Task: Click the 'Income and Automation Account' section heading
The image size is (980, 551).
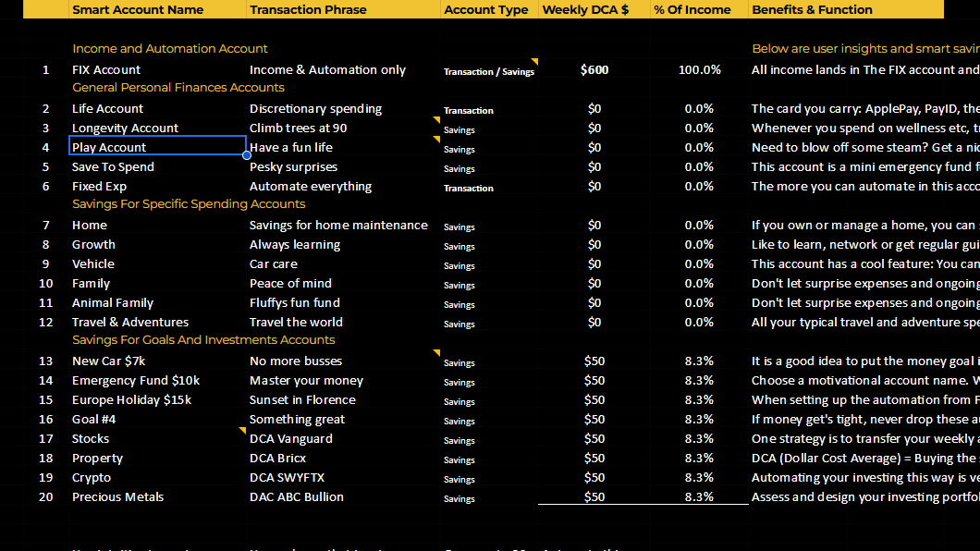Action: pyautogui.click(x=169, y=49)
